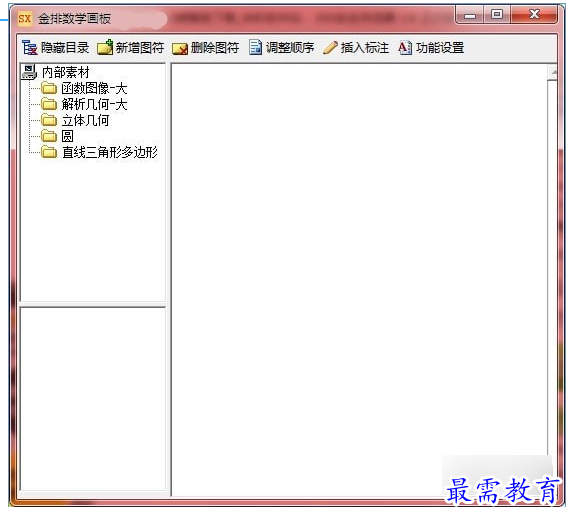Select the 直线三角形多边形 category
Image resolution: width=568 pixels, height=522 pixels.
109,152
